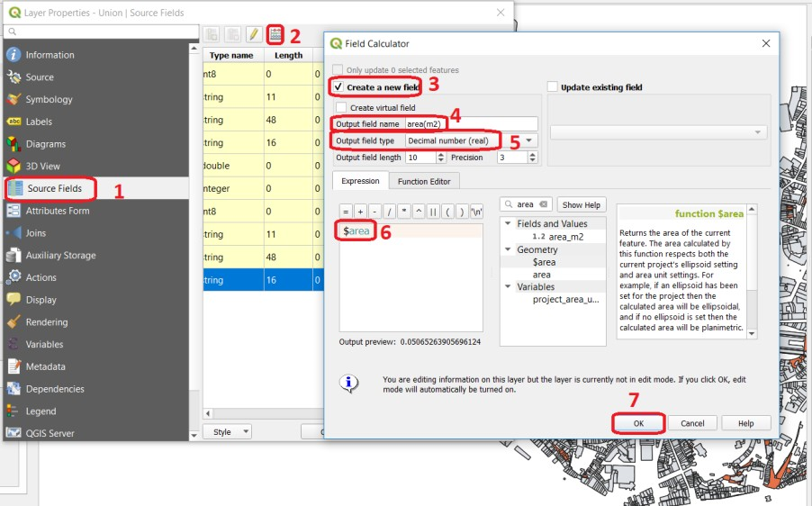
Task: Click the Type name column header
Action: [231, 56]
